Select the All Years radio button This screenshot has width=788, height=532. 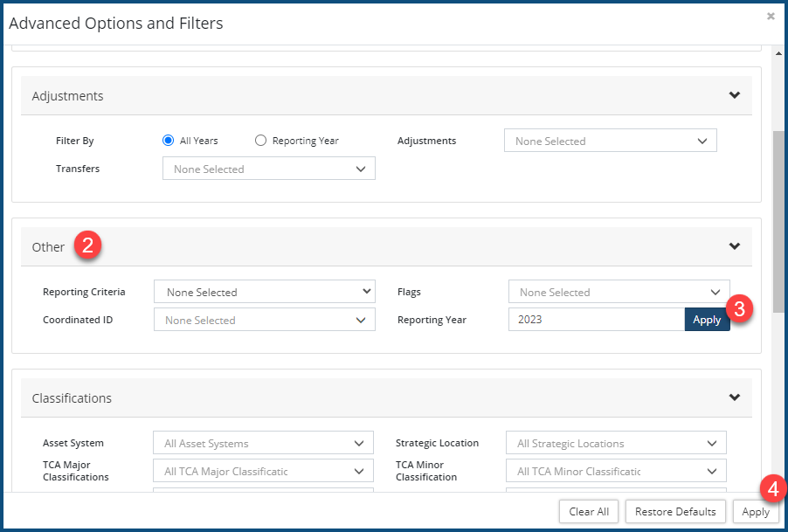pos(169,141)
